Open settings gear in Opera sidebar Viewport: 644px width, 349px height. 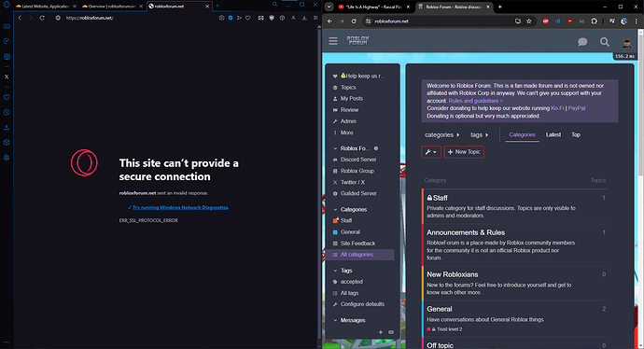(x=7, y=158)
